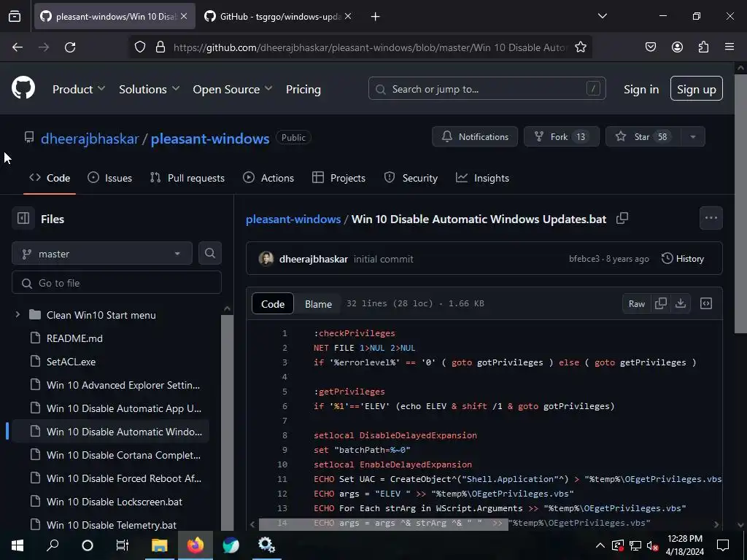The image size is (747, 560).
Task: Open the Star lists dropdown arrow
Action: click(693, 136)
